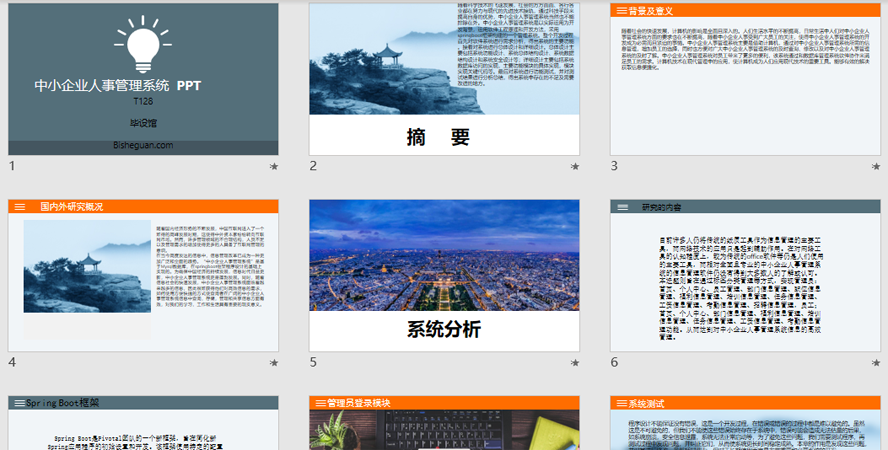Click the animation star icon under slide 1
Screen dimensions: 888x450
coord(273,167)
